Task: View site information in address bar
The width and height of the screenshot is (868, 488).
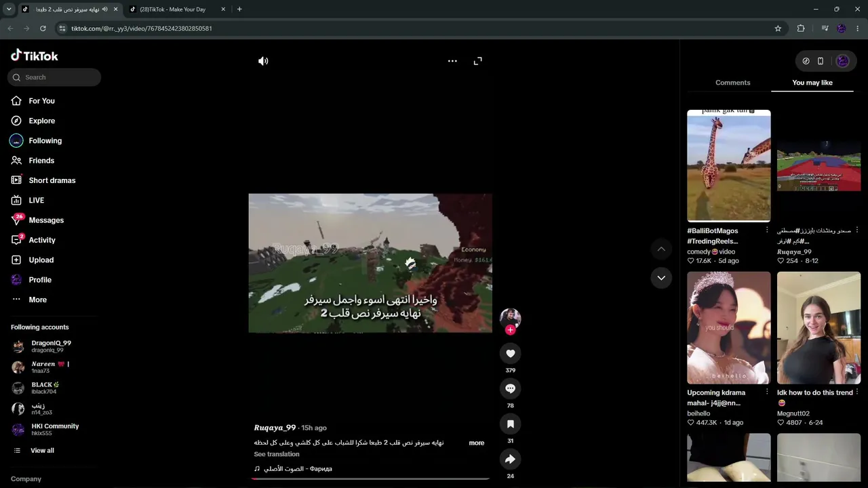Action: pos(62,28)
